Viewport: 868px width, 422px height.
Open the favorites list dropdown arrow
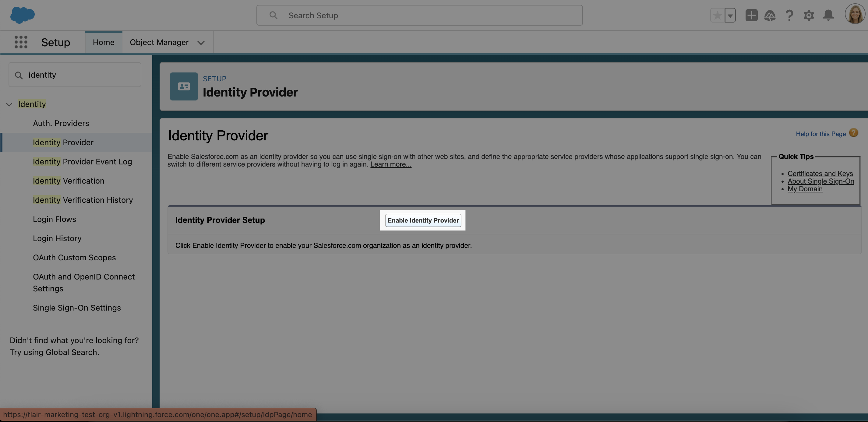coord(730,16)
